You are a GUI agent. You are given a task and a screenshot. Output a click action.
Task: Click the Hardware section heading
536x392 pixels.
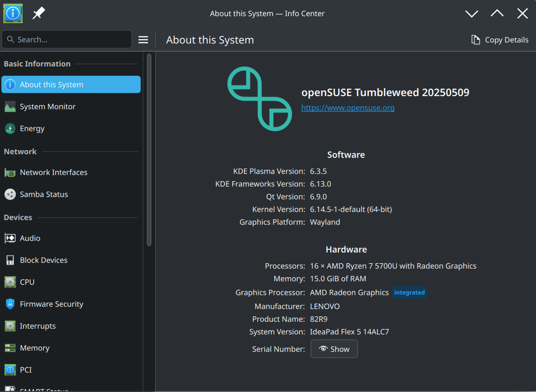346,250
